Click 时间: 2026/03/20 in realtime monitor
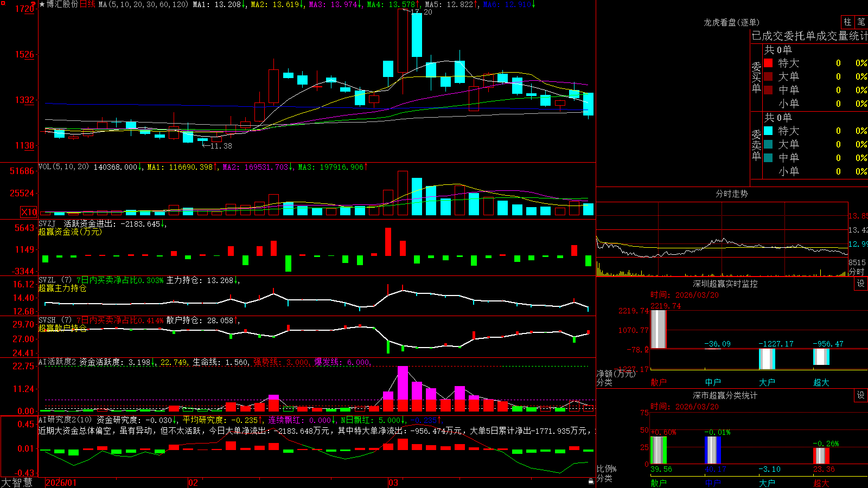The width and height of the screenshot is (868, 488). tap(685, 295)
